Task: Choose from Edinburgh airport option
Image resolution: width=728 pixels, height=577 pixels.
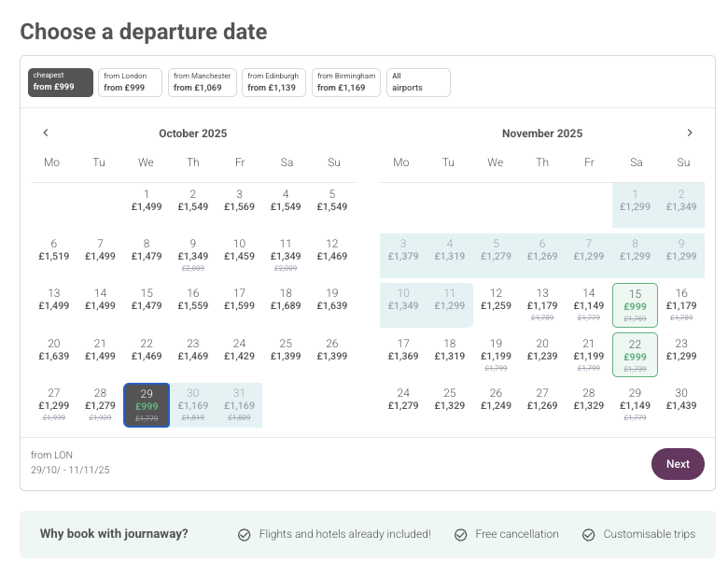Action: point(273,82)
